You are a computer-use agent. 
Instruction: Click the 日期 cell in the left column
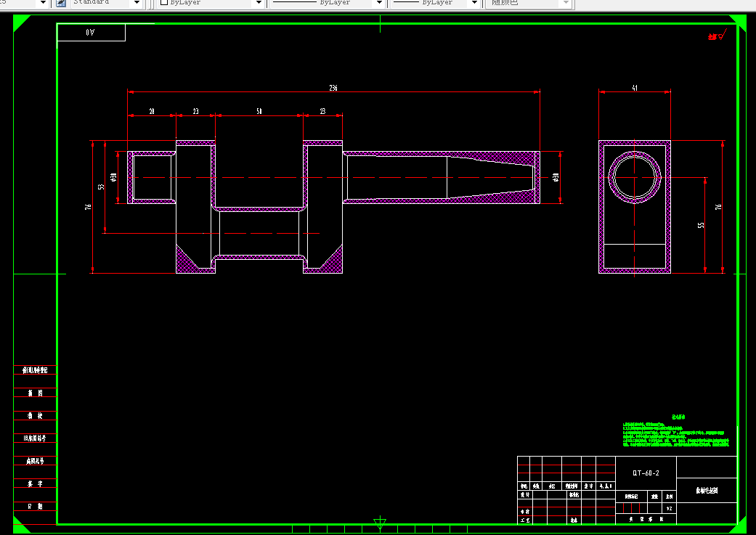[35, 507]
